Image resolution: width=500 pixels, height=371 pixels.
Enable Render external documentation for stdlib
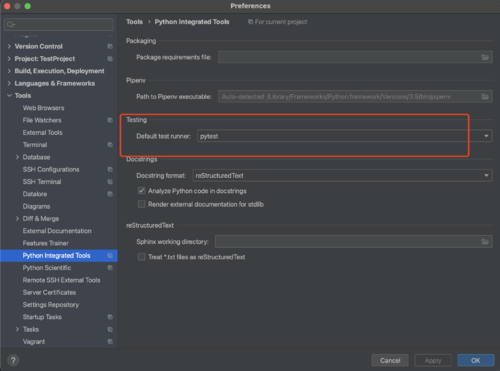(141, 204)
